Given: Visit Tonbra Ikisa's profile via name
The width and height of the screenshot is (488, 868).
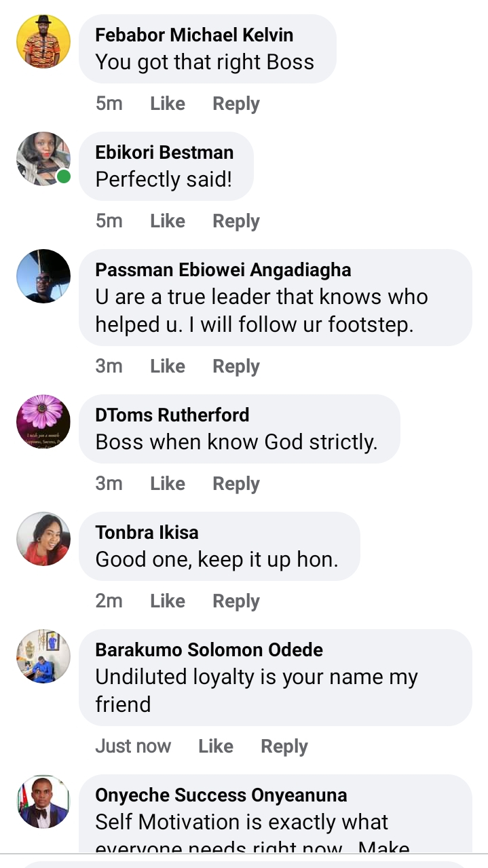Looking at the screenshot, I should pyautogui.click(x=147, y=532).
